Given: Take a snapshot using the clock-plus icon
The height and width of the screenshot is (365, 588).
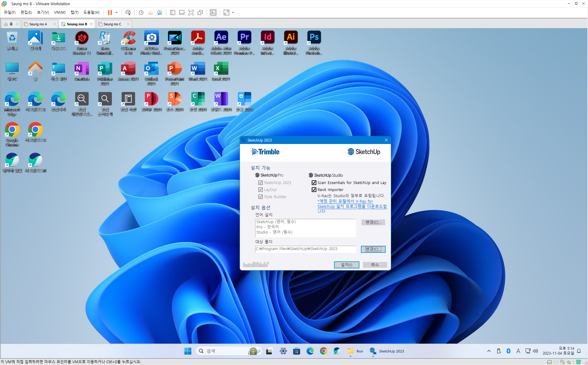Looking at the screenshot, I should pos(141,13).
